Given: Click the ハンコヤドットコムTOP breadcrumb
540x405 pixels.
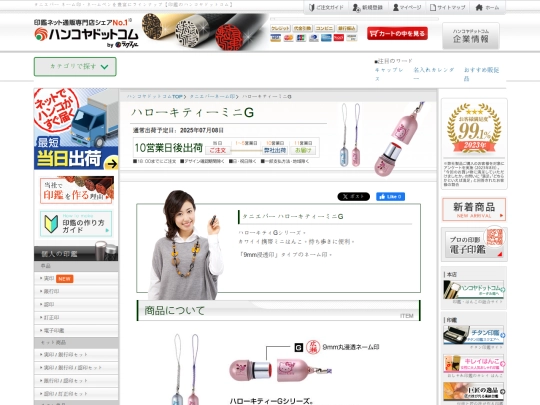Looking at the screenshot, I should click(155, 96).
